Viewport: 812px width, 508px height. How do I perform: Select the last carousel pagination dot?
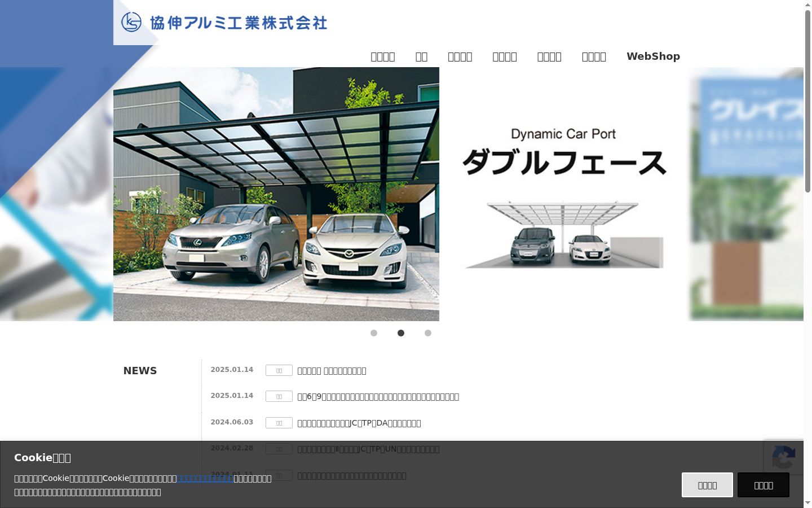click(428, 333)
